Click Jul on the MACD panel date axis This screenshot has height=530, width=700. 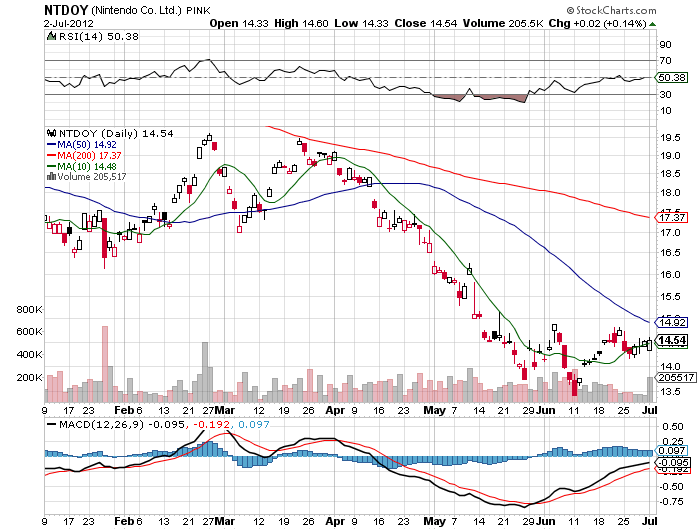[650, 521]
